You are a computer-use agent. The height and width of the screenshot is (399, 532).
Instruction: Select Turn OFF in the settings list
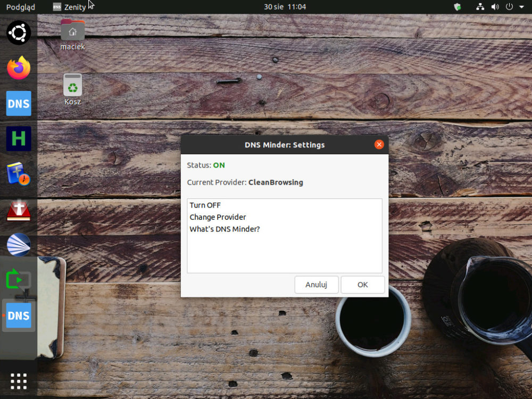click(284, 205)
